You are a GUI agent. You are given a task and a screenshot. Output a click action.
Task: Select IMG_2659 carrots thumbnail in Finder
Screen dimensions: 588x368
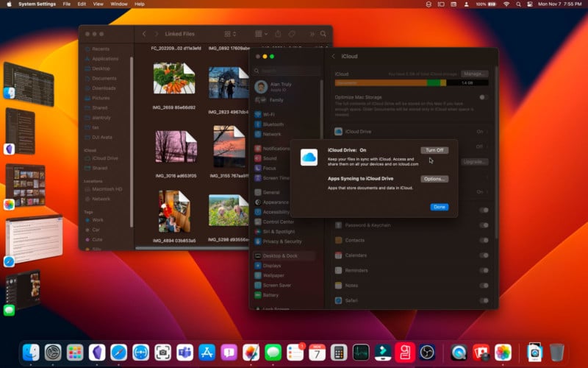pyautogui.click(x=174, y=78)
